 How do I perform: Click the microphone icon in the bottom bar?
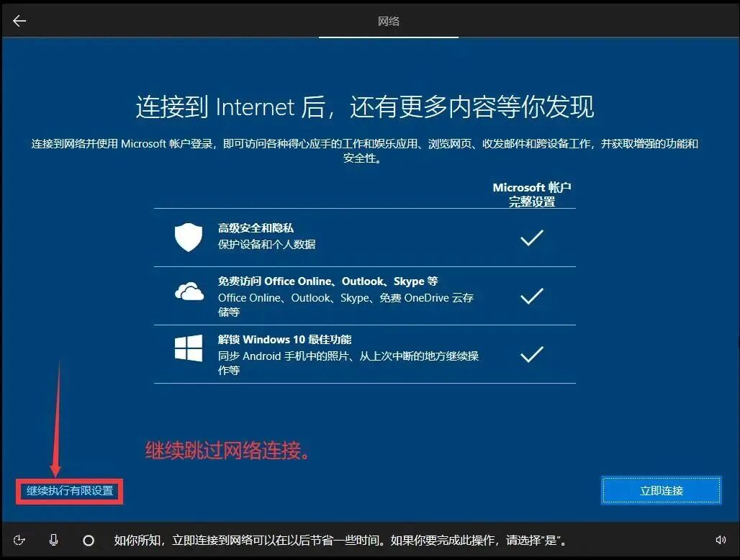click(x=54, y=538)
